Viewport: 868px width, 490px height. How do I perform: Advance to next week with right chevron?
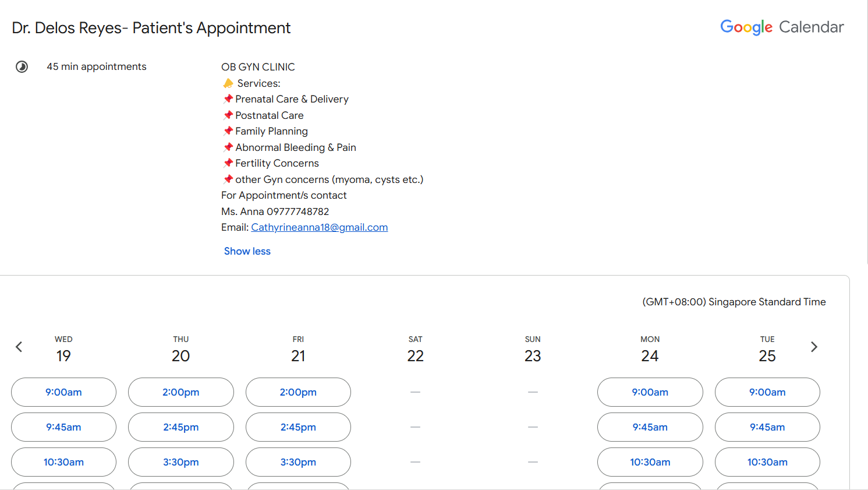(814, 347)
